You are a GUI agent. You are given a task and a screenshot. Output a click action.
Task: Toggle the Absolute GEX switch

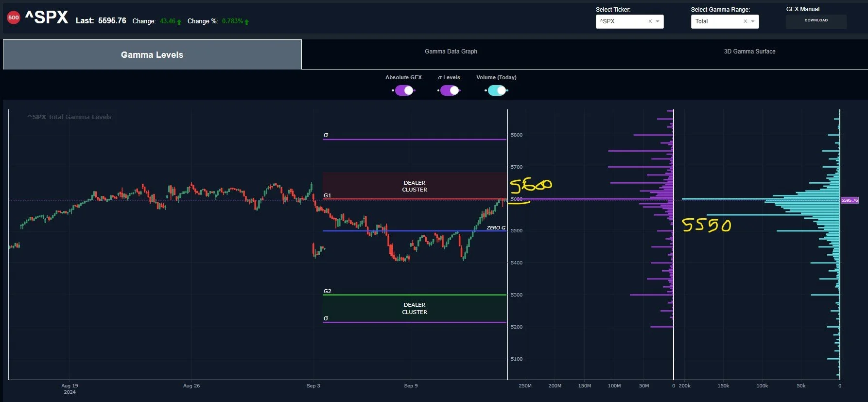point(404,90)
